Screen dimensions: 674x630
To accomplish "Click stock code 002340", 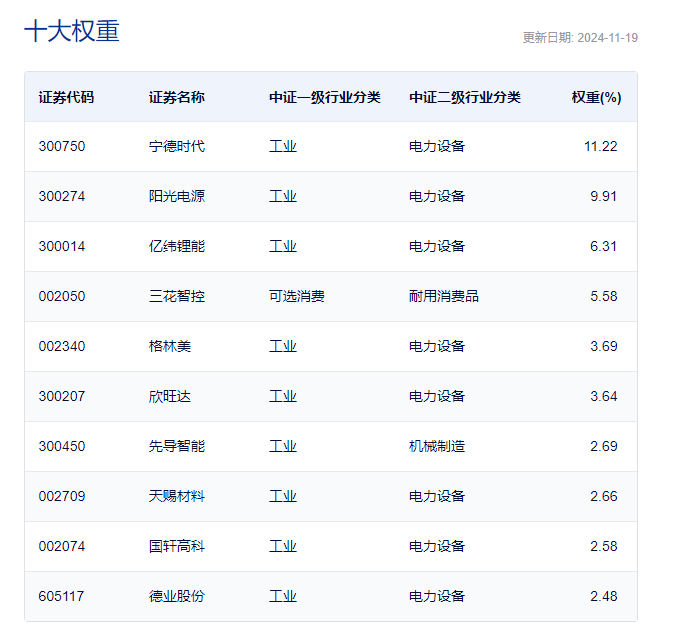I will tap(62, 346).
